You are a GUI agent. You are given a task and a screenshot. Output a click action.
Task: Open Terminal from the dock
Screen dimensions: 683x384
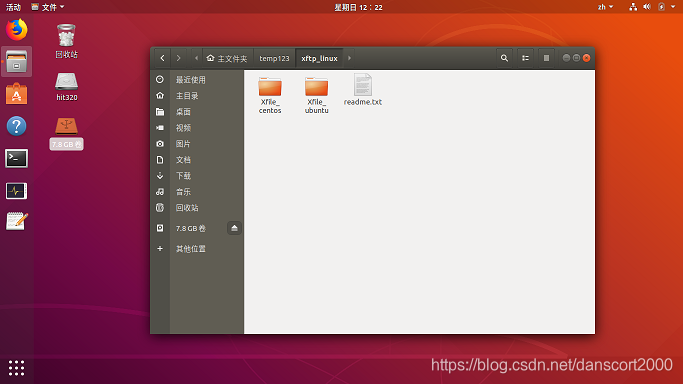coord(17,158)
